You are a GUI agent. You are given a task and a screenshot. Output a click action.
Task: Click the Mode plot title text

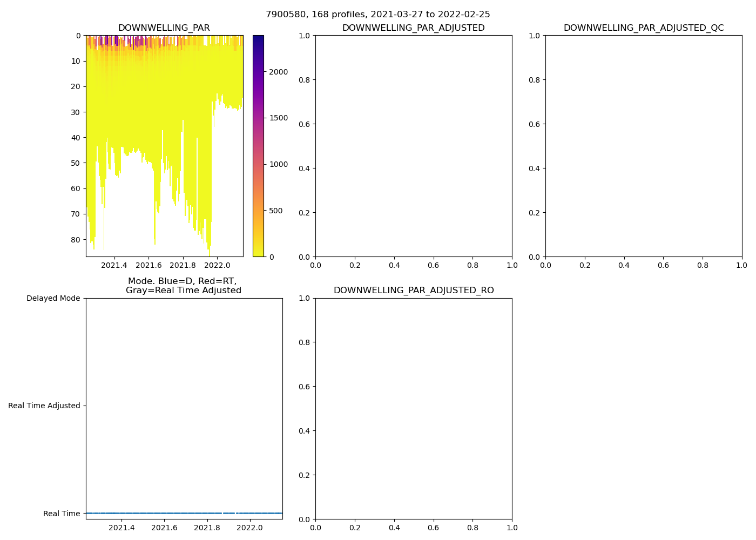coord(183,286)
